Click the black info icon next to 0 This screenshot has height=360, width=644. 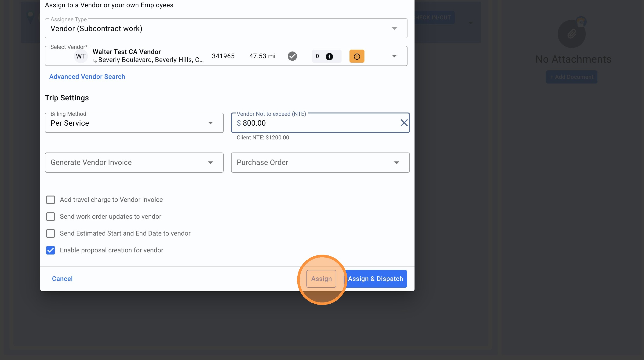329,57
